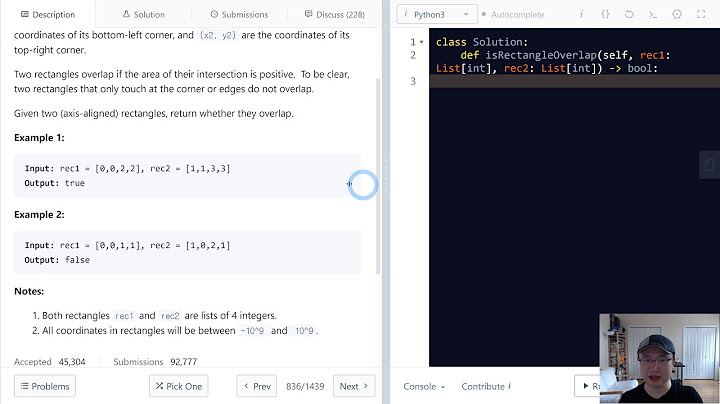720x404 pixels.
Task: Click the Example 2 output false text
Action: tap(57, 260)
